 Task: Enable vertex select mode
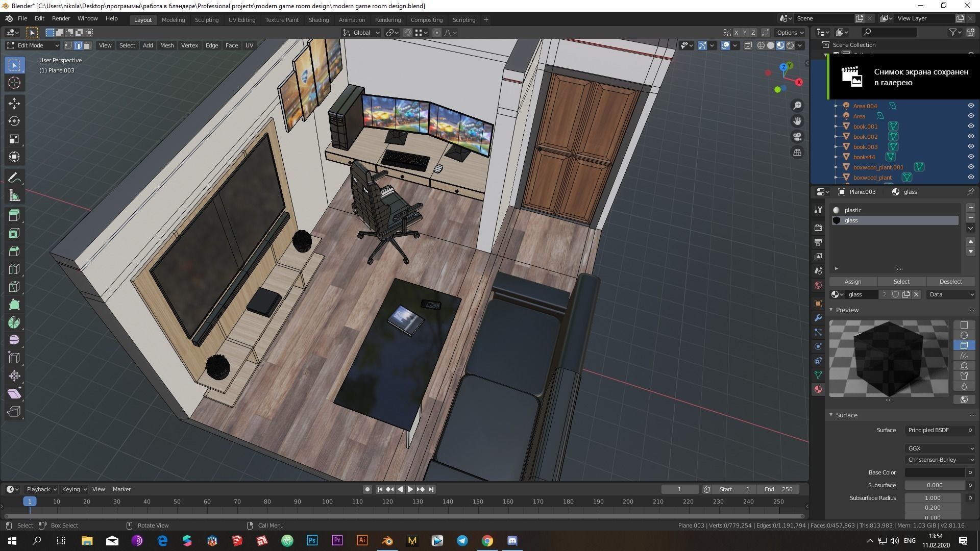pos(68,45)
